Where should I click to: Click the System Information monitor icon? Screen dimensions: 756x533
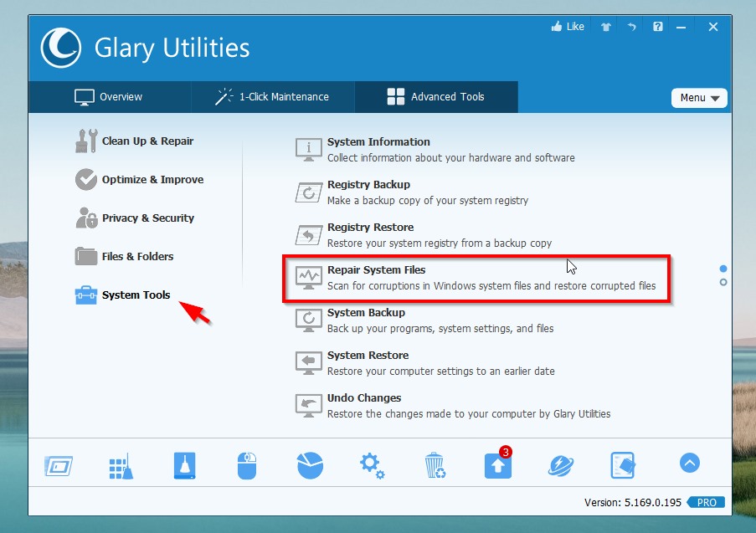tap(309, 150)
